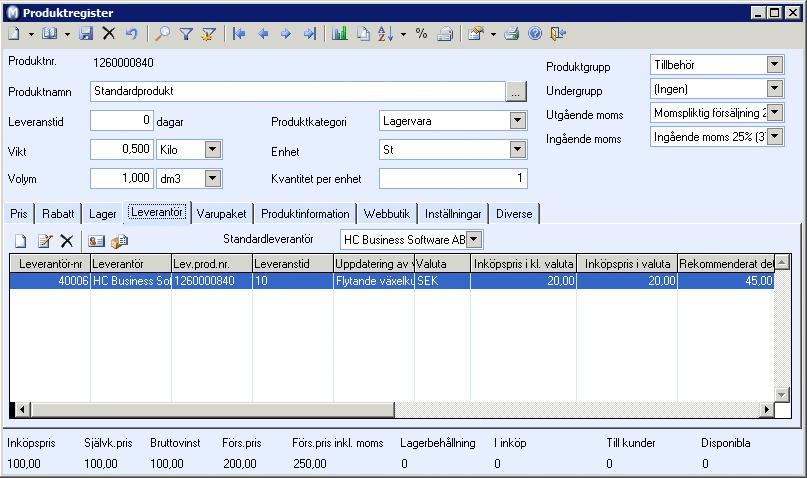
Task: Click the boxes icon in supplier toolbar
Action: coord(119,241)
